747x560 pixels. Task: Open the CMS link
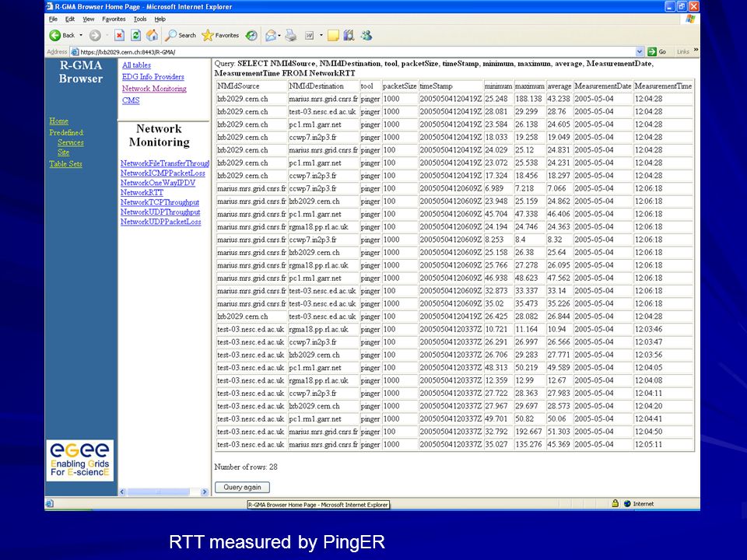click(x=131, y=100)
